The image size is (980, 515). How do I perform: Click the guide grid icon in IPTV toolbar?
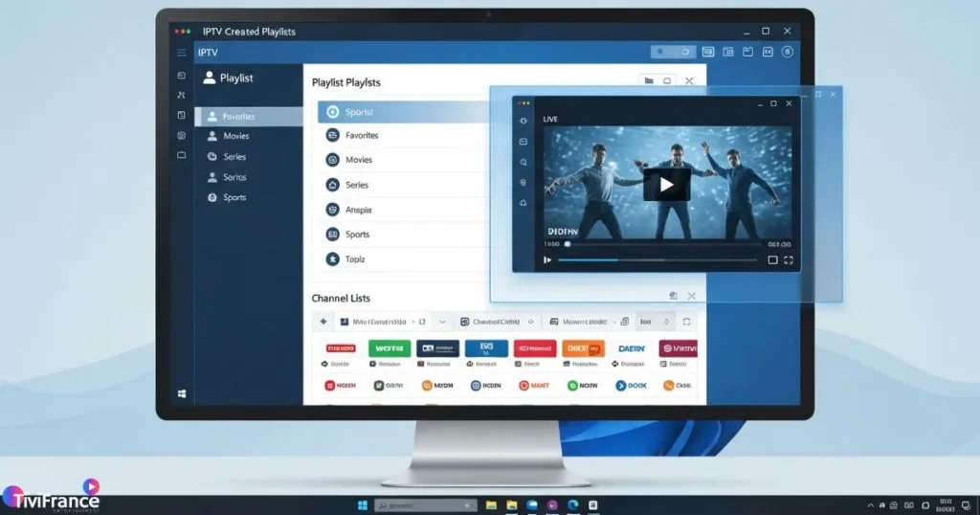(x=708, y=52)
